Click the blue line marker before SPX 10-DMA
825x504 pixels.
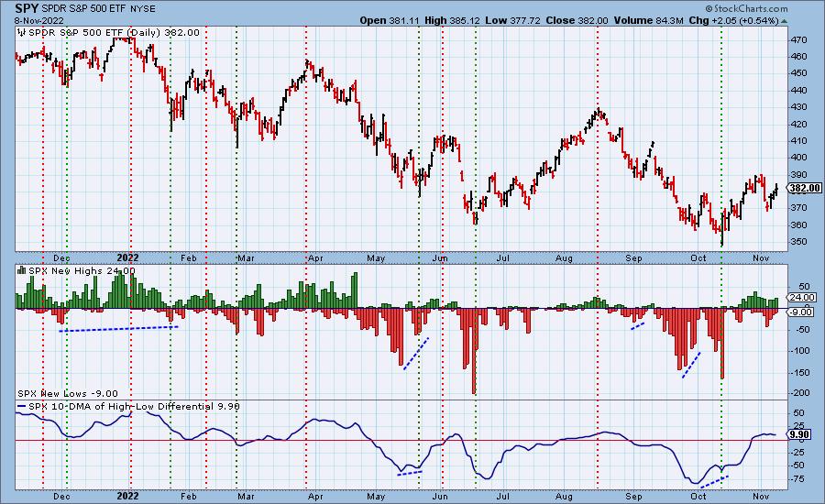coord(22,406)
